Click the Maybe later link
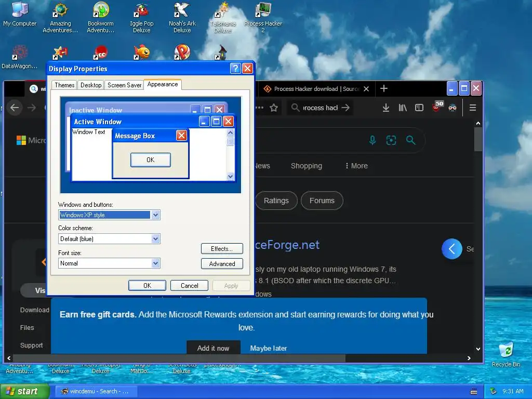 click(x=269, y=348)
